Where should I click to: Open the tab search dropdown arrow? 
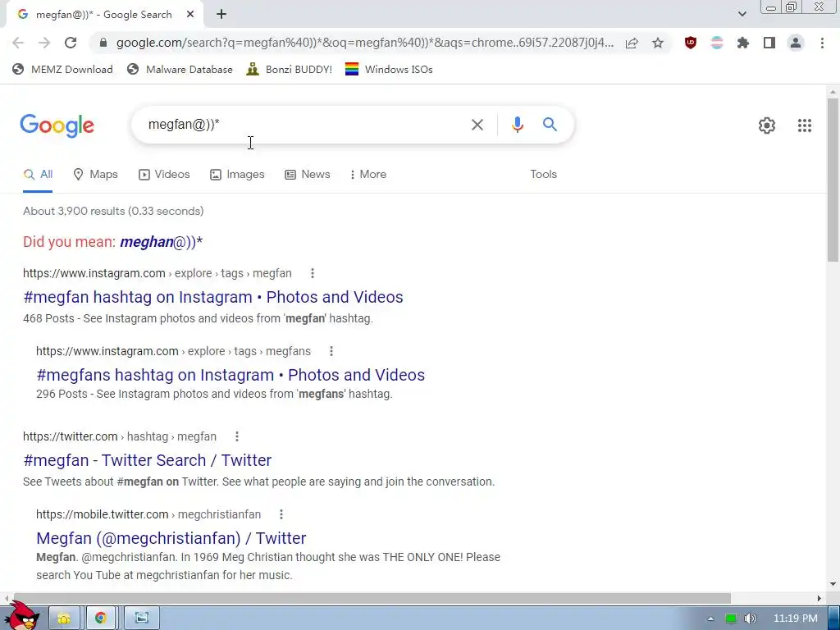742,14
